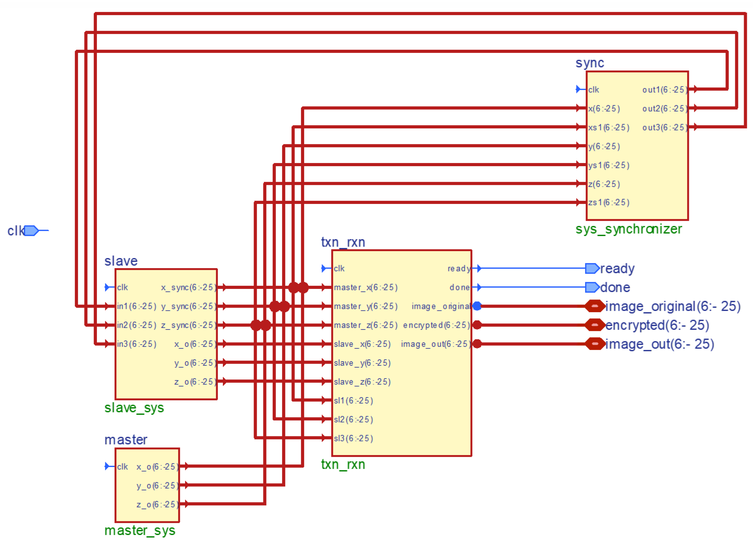Click the master instance name label
This screenshot has height=546, width=756.
coord(126,440)
